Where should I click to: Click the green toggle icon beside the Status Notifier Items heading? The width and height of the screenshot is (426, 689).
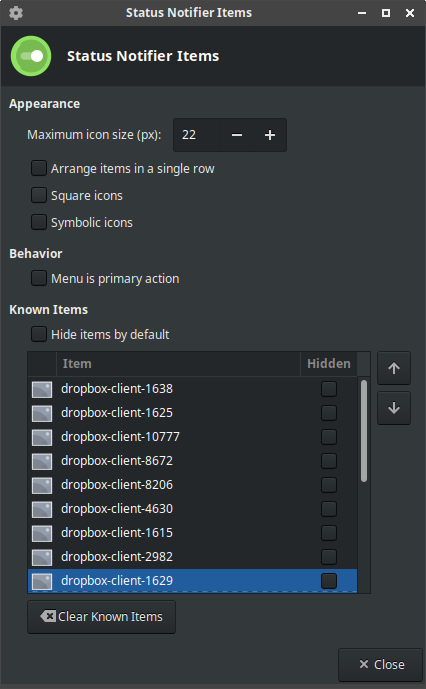[x=31, y=56]
